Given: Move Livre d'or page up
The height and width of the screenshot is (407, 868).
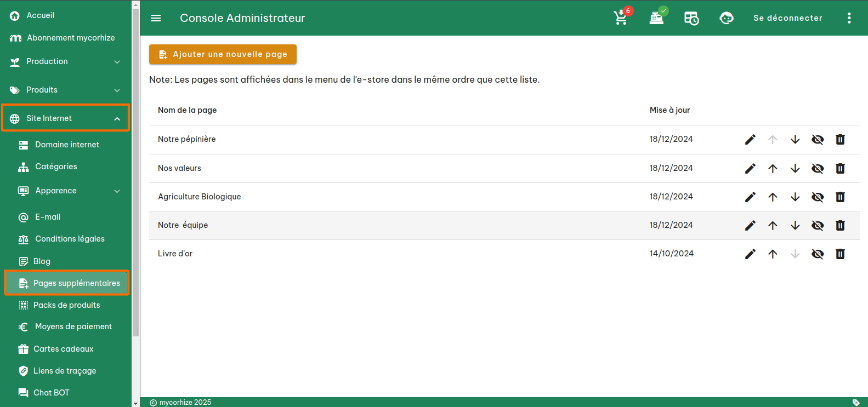Looking at the screenshot, I should 773,254.
